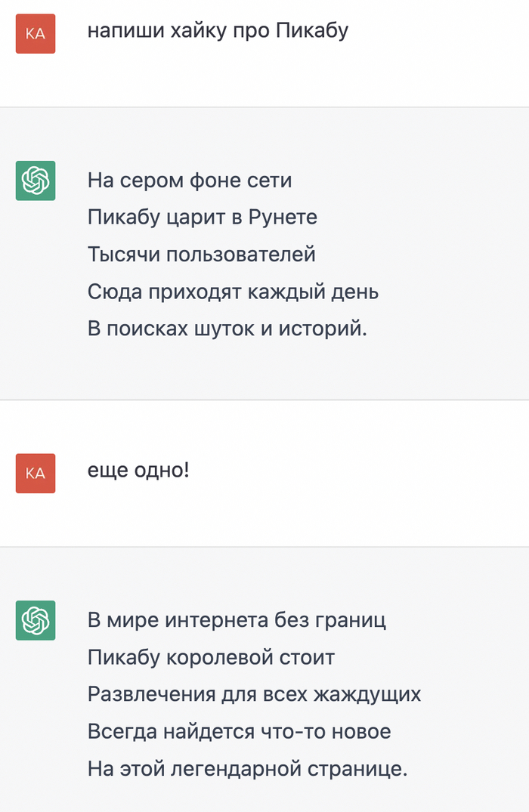Viewport: 529px width, 812px height.
Task: Click the second red KA user avatar
Action: tap(36, 474)
